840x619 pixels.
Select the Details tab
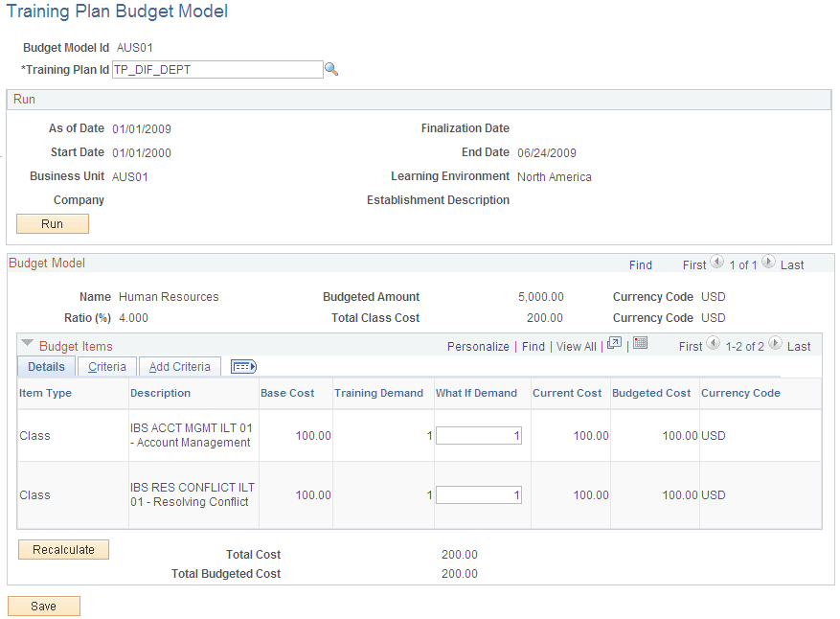(45, 366)
